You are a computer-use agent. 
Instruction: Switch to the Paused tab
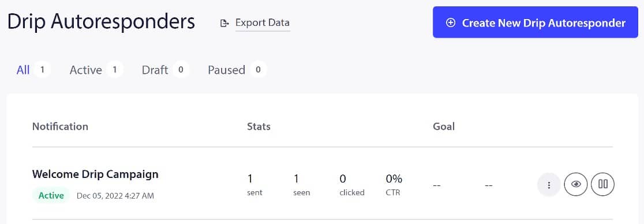[x=226, y=70]
